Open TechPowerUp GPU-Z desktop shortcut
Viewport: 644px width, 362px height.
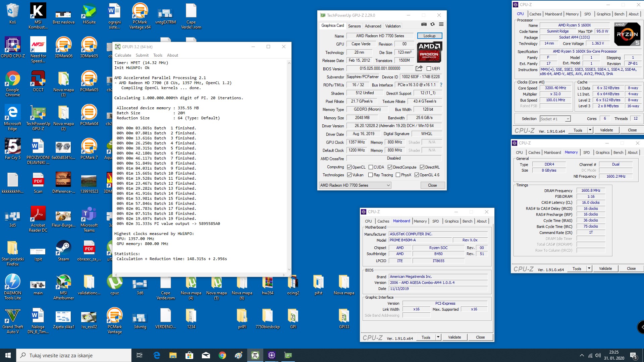[x=38, y=118]
